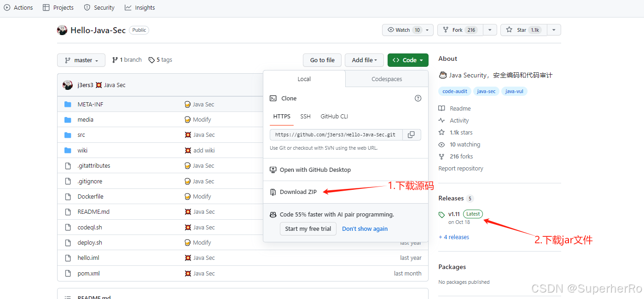Open the hello.iml file

88,258
